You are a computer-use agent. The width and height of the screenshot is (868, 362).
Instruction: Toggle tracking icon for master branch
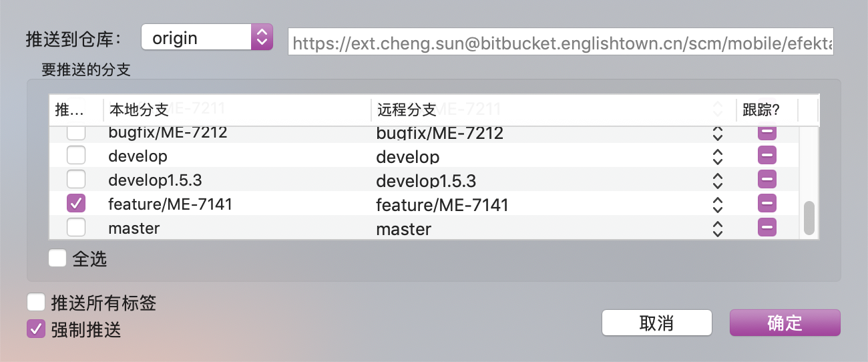(x=767, y=228)
